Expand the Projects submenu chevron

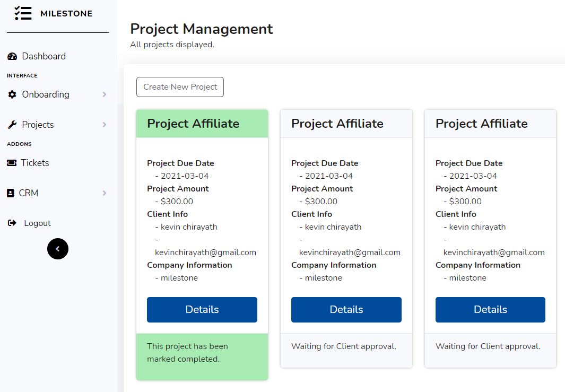105,125
